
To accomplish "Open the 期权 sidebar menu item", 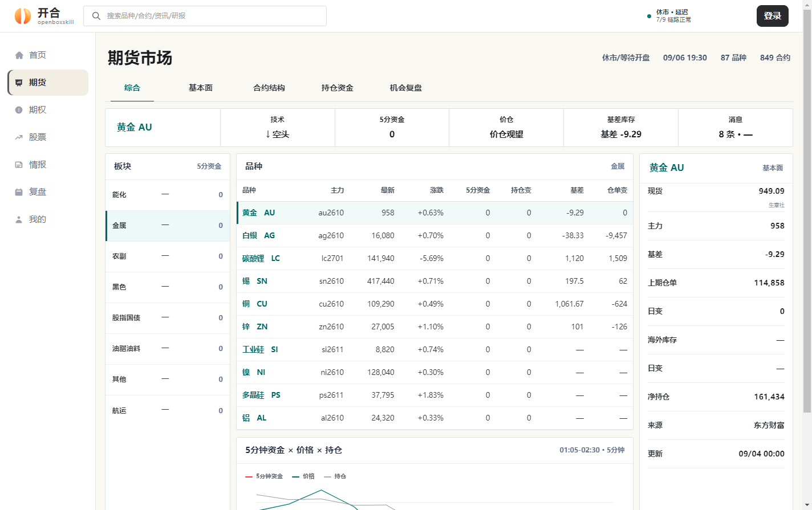I will pos(48,110).
